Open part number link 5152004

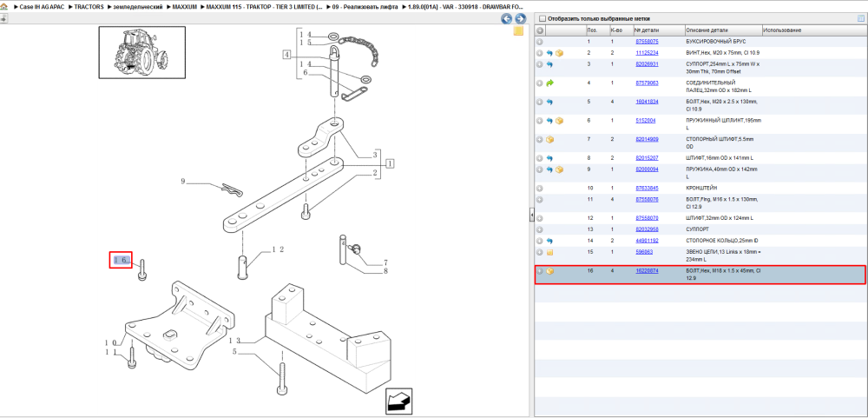(646, 120)
